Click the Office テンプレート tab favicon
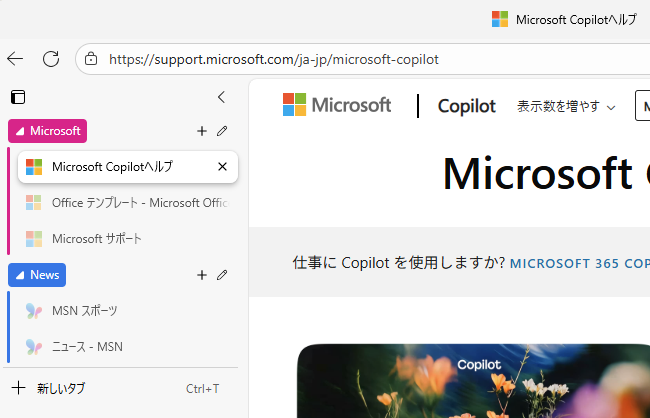The width and height of the screenshot is (650, 418). pyautogui.click(x=34, y=203)
